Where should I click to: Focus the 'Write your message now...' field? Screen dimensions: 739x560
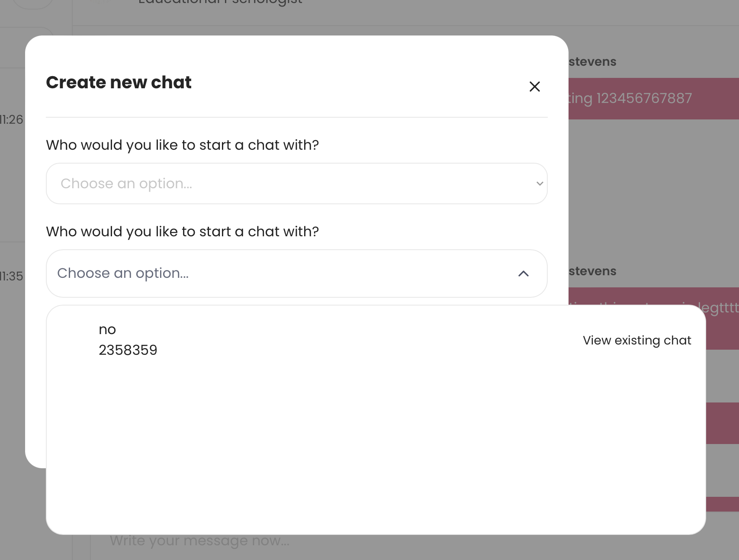tap(199, 541)
